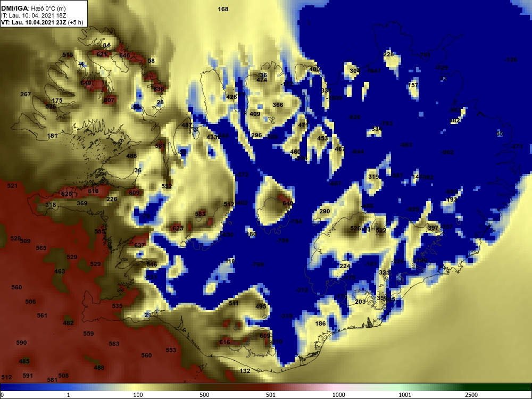This screenshot has height=399, width=532.
Task: Click the map value '366'
Action: [278, 105]
